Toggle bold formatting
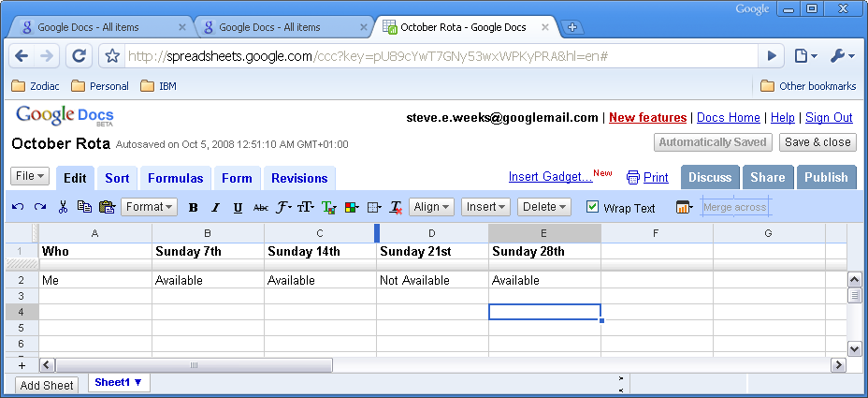 click(194, 208)
